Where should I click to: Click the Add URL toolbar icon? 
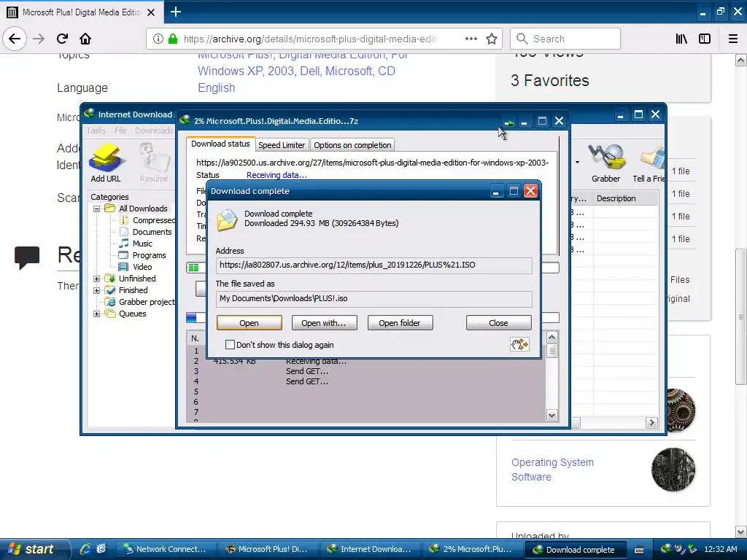pos(106,163)
